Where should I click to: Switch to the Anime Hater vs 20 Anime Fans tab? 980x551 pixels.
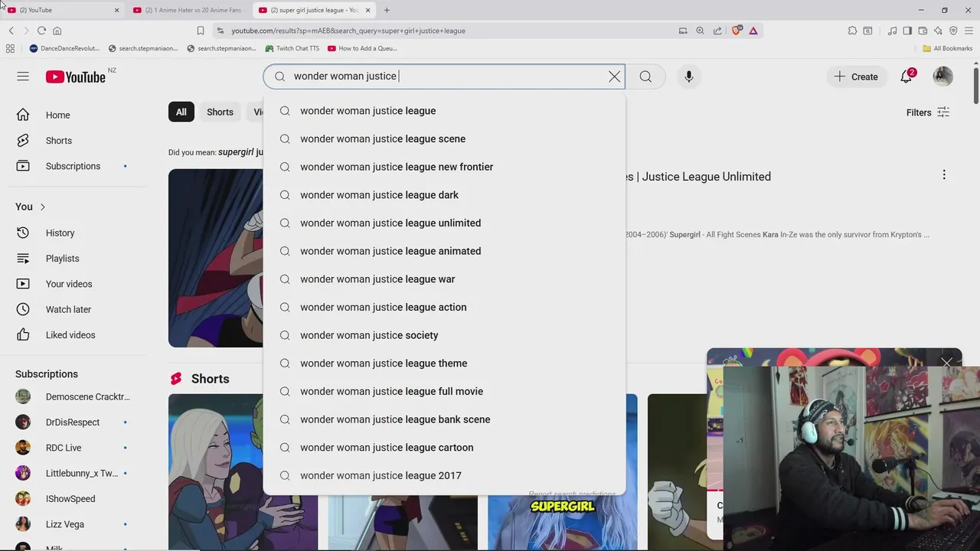188,10
